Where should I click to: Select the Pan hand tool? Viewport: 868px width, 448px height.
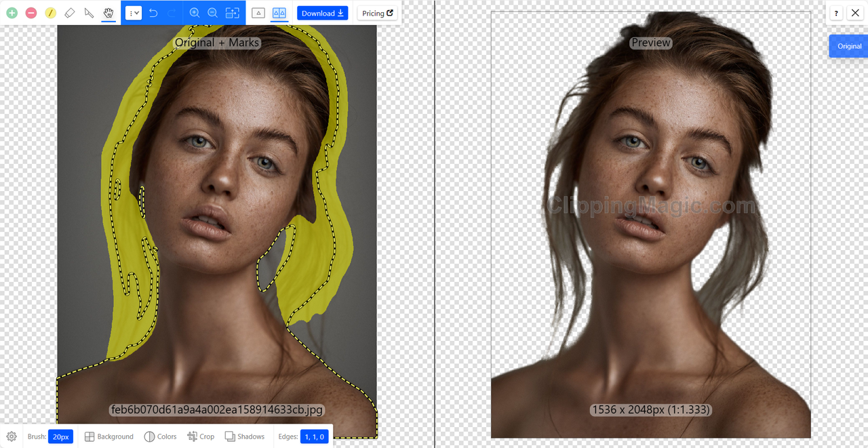[x=108, y=13]
